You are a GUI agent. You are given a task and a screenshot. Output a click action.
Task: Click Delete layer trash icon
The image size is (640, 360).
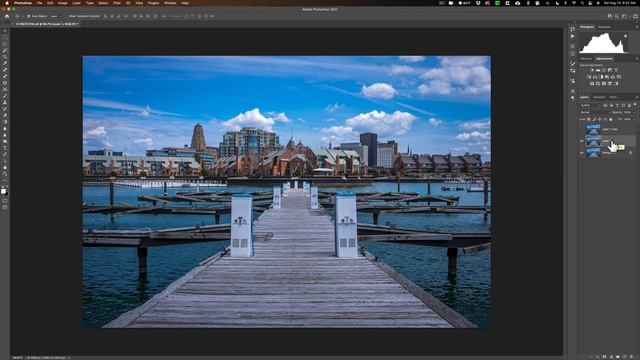tap(631, 357)
